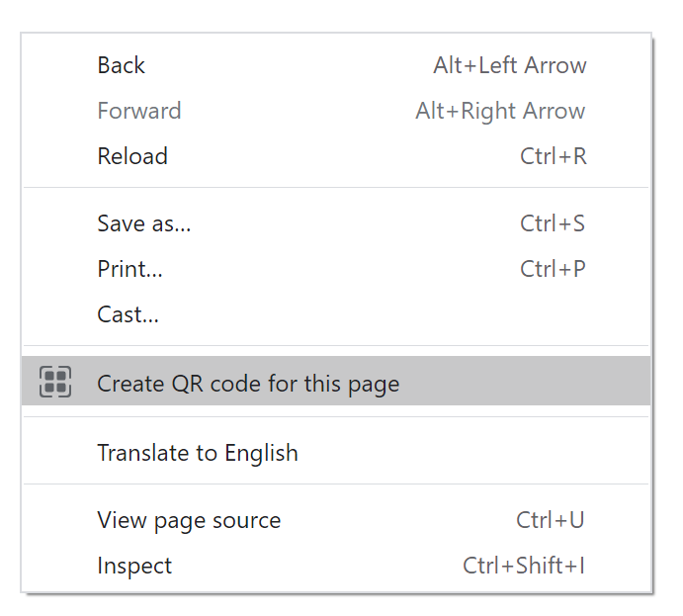Refresh the current page from the menu
The height and width of the screenshot is (616, 683).
pos(132,156)
